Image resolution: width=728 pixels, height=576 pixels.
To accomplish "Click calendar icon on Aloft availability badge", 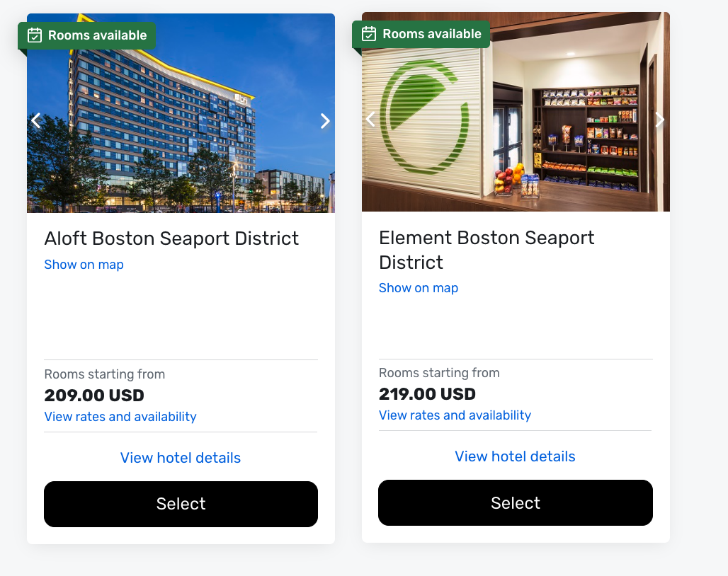I will (x=35, y=35).
